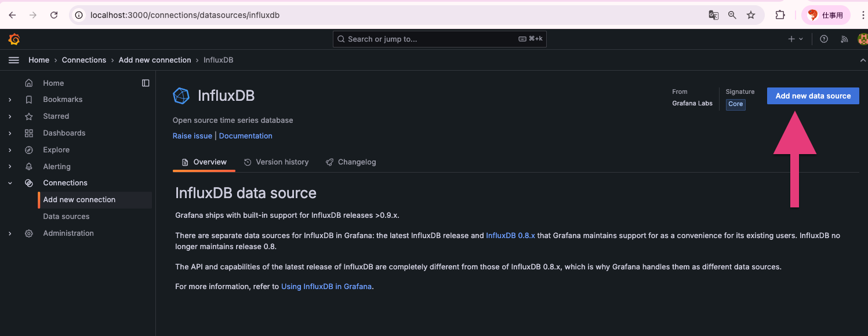Bookmark page with browser star icon
This screenshot has height=336, width=868.
pos(751,15)
